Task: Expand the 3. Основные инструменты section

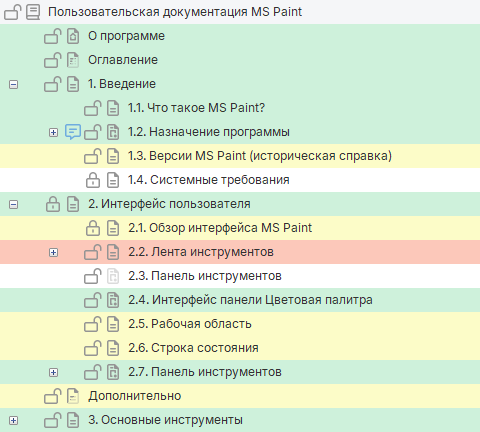Action: (13, 420)
